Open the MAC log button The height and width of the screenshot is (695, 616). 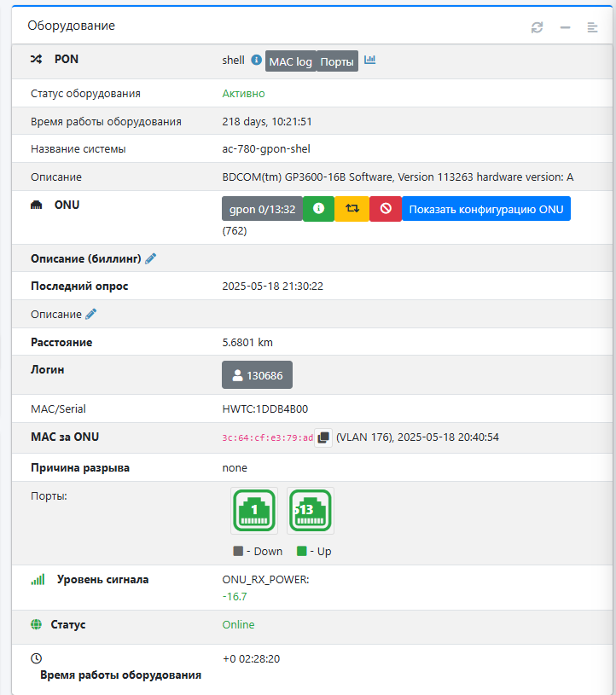point(291,61)
